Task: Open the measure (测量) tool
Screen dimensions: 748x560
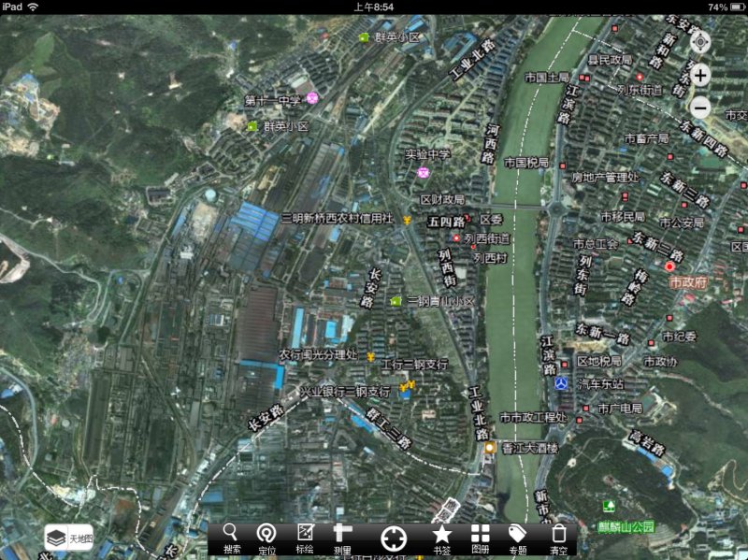Action: [x=343, y=538]
